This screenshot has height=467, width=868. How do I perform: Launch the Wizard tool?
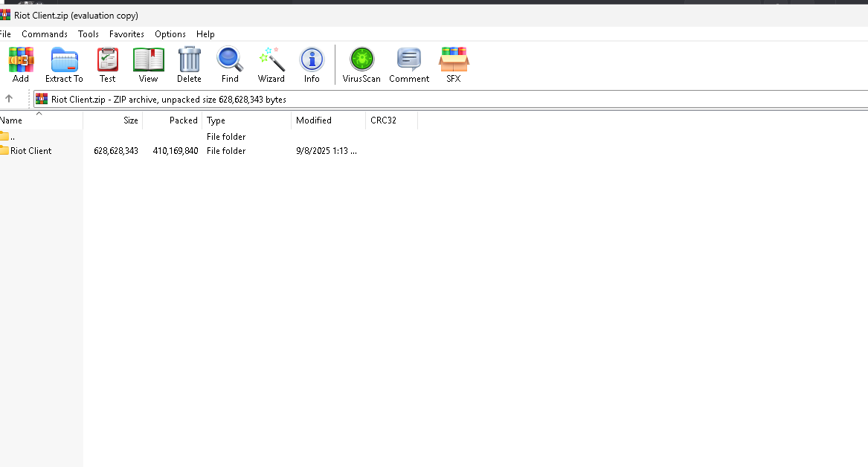pos(271,64)
